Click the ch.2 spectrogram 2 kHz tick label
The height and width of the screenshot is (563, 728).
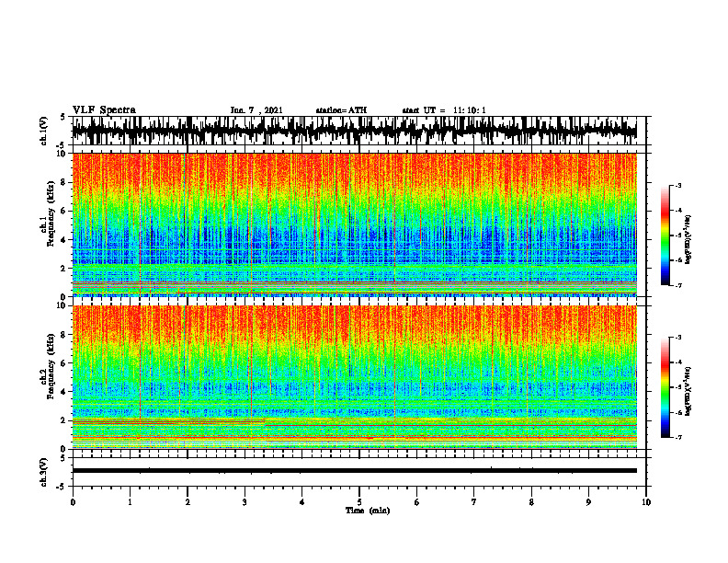64,419
